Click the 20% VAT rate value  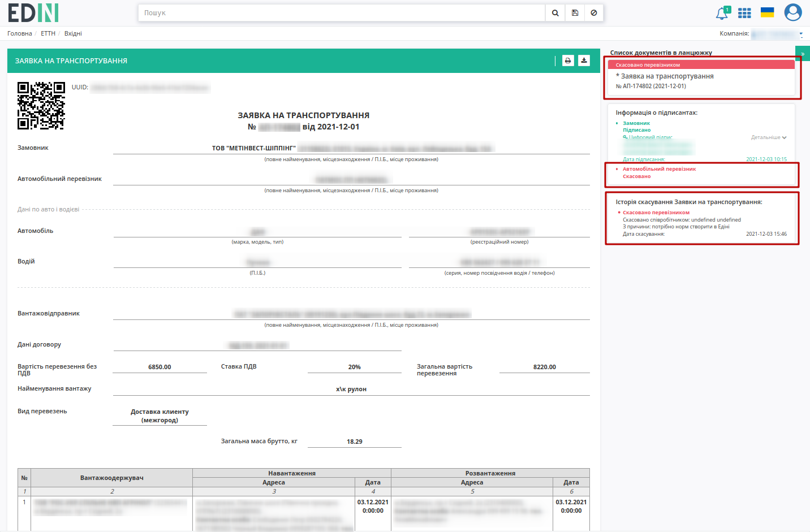pyautogui.click(x=355, y=367)
